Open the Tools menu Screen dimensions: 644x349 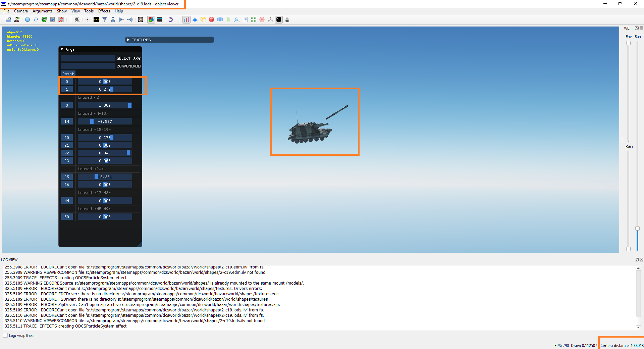coord(89,11)
